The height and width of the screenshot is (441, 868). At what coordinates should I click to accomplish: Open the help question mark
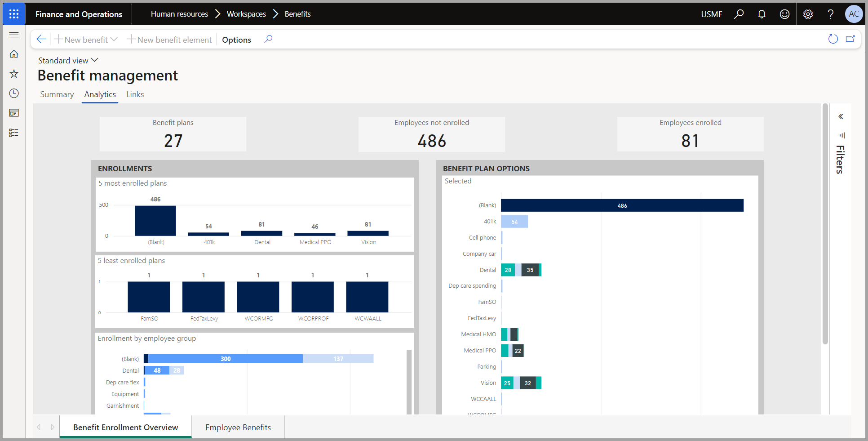(831, 14)
